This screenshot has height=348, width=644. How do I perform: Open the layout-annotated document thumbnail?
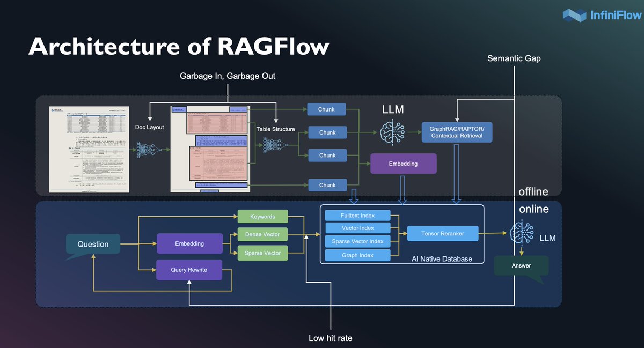click(x=210, y=149)
